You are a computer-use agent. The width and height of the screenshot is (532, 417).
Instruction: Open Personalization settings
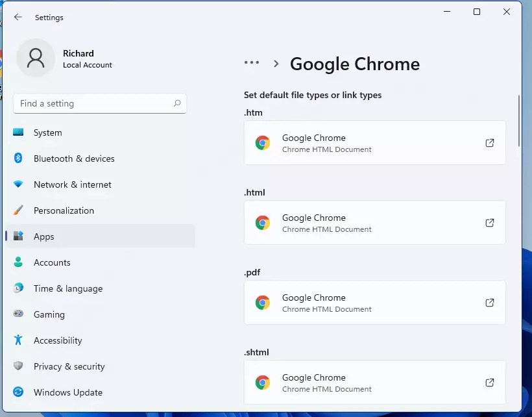point(64,210)
